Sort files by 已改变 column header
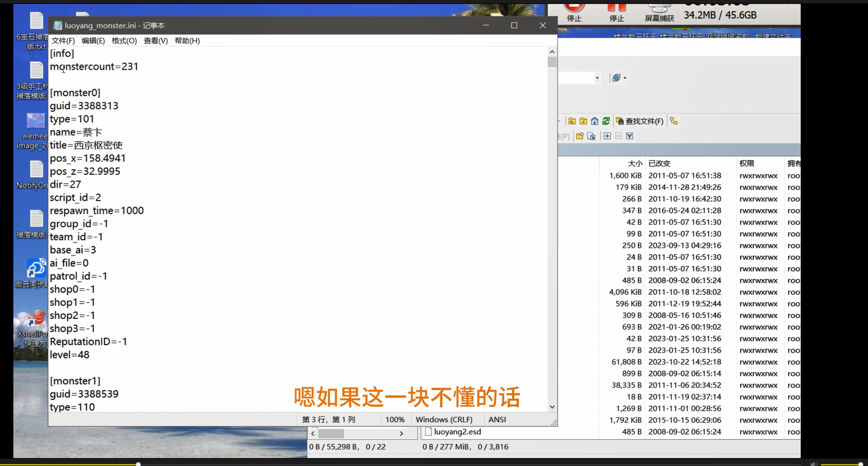The image size is (868, 466). [659, 163]
